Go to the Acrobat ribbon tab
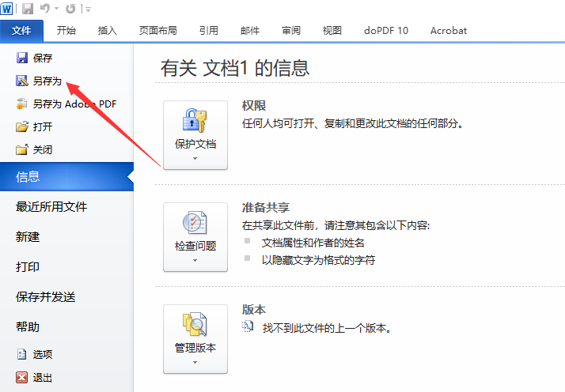The image size is (565, 392). (x=448, y=31)
